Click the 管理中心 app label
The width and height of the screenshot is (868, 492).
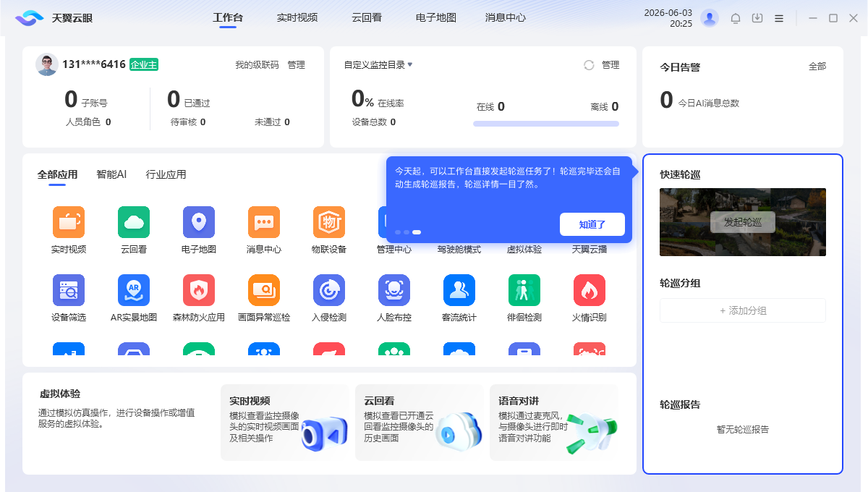[x=394, y=250]
